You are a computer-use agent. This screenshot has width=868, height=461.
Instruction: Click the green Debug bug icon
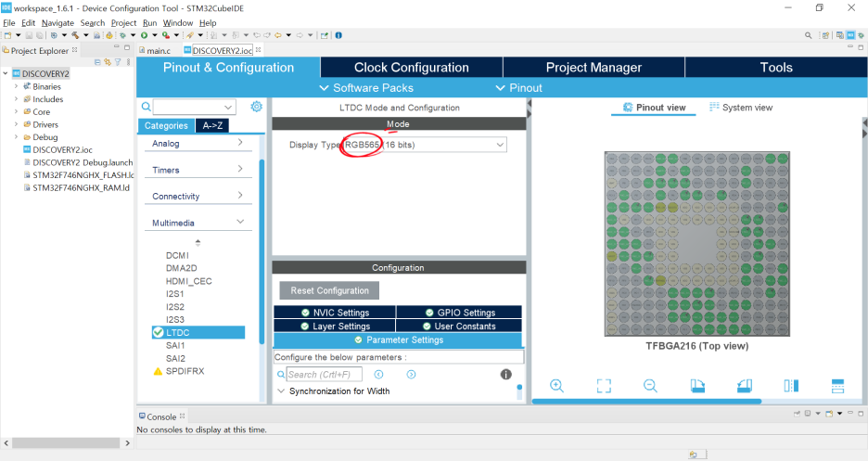(x=123, y=35)
